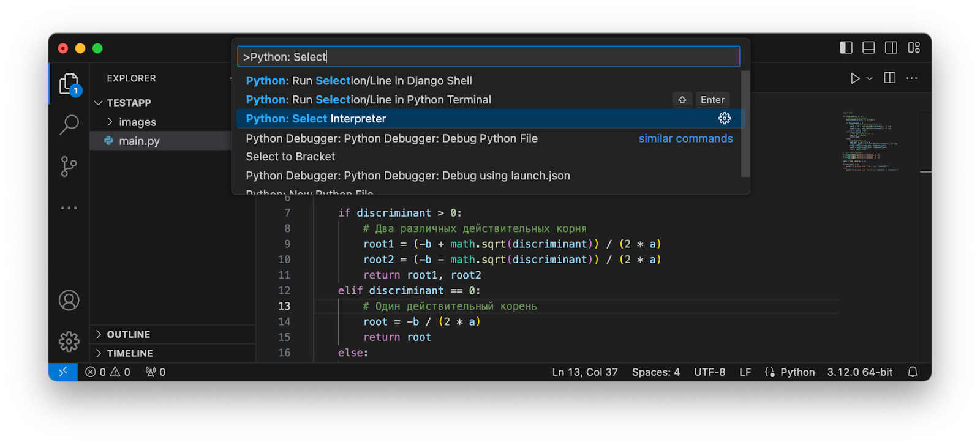Open editor More Actions ellipsis

[912, 78]
